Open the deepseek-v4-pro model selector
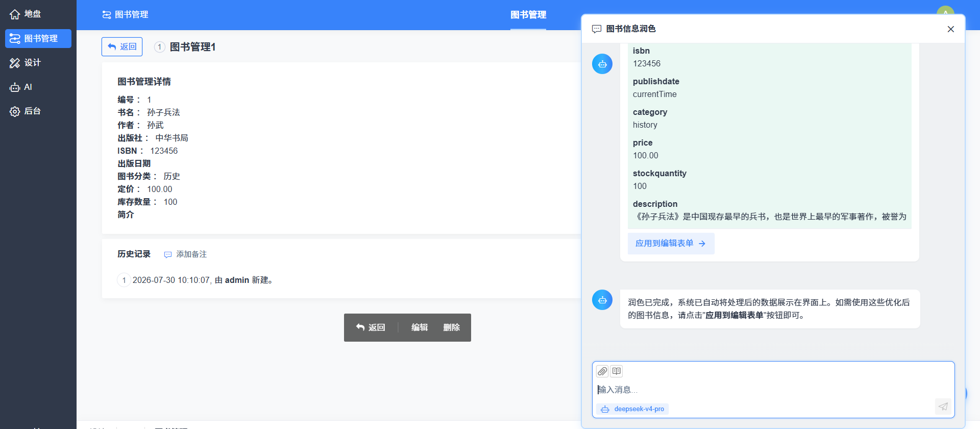This screenshot has height=429, width=980. (633, 409)
